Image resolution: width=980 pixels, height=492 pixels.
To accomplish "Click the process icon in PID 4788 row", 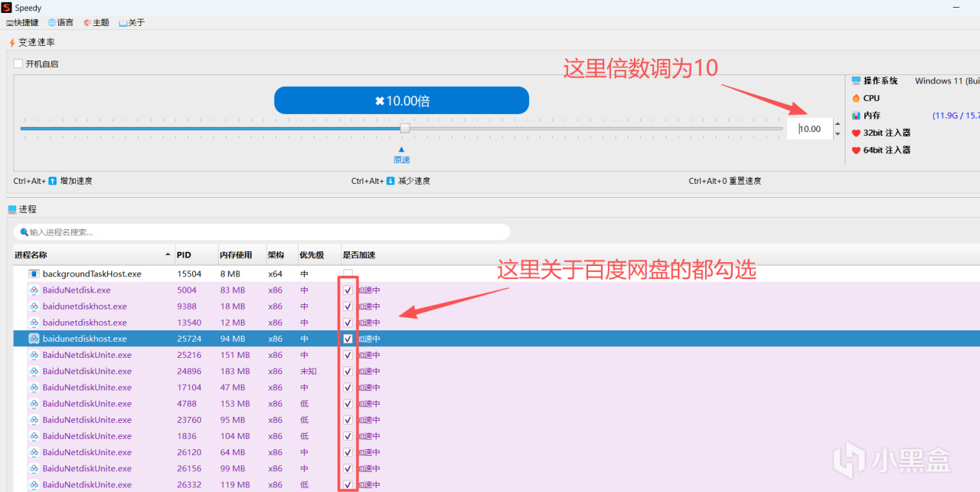I will (34, 404).
